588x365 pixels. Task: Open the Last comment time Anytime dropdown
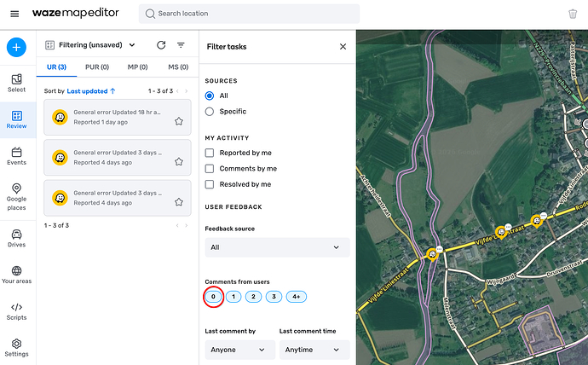click(314, 350)
